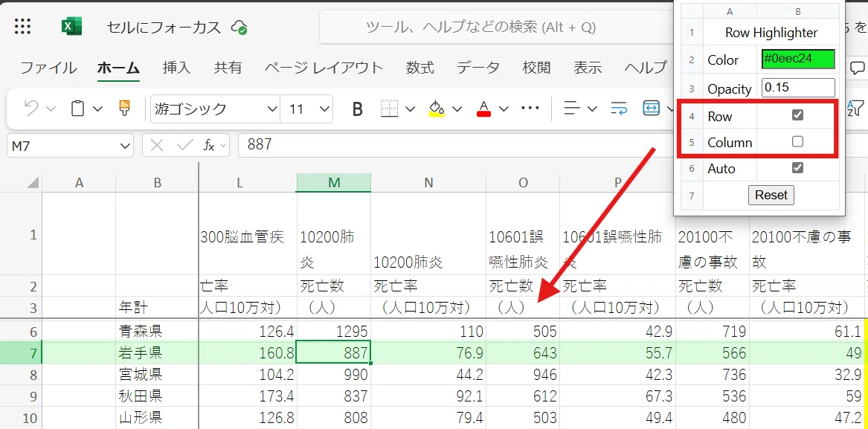Toggle Bold formatting

coord(358,109)
